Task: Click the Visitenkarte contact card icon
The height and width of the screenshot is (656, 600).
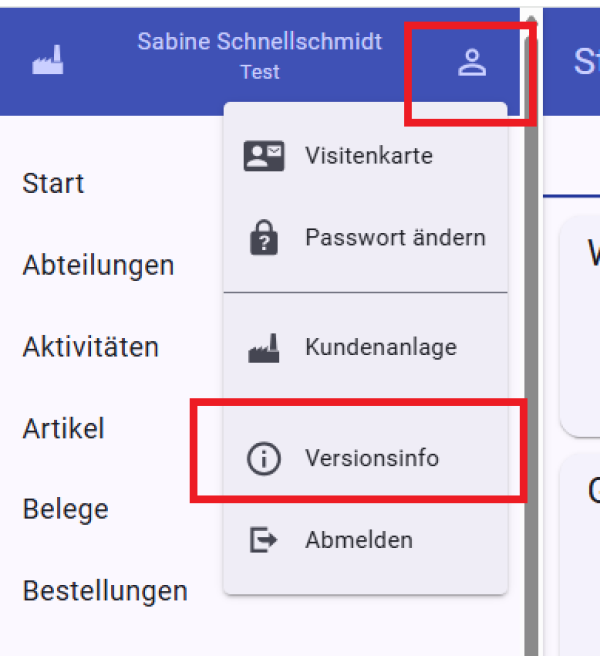Action: coord(264,156)
